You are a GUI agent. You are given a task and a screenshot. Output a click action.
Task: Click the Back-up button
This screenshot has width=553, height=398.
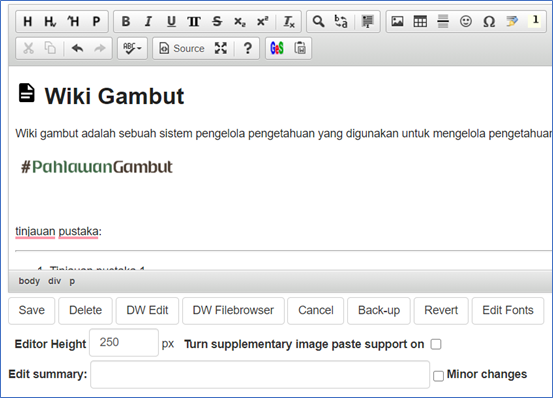tap(379, 311)
